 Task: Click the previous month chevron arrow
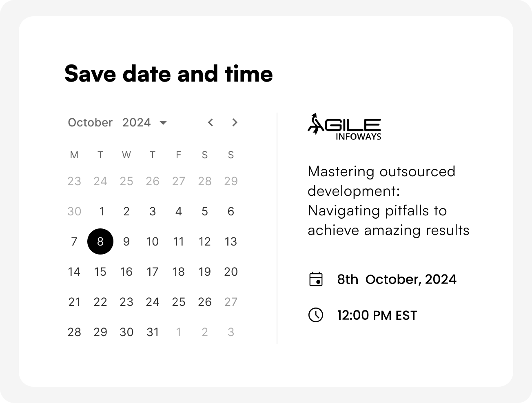[210, 122]
